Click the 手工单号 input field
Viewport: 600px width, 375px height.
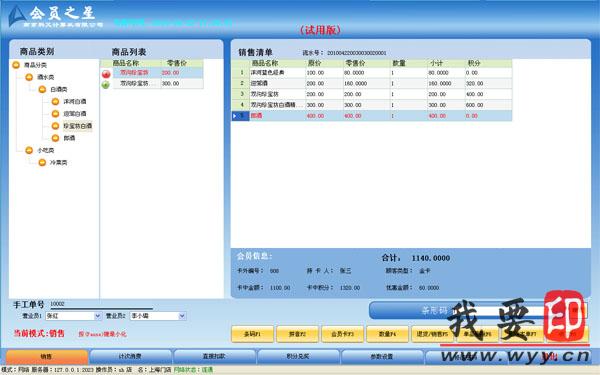101,304
